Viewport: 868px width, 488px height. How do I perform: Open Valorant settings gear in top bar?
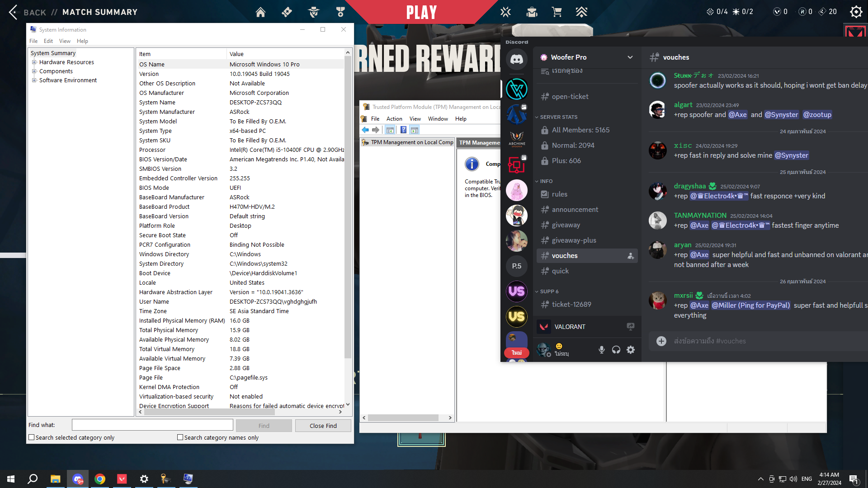[x=856, y=12]
